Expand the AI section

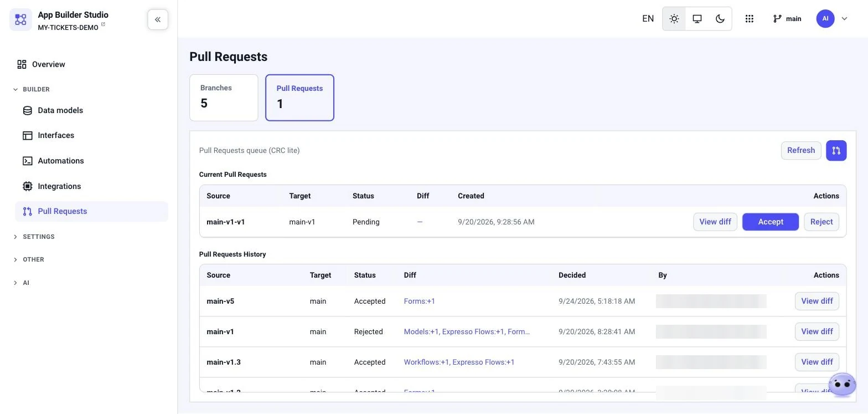tap(21, 283)
